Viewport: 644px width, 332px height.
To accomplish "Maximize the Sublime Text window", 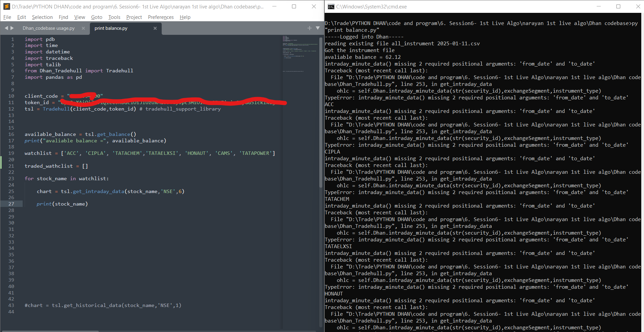I will click(294, 6).
